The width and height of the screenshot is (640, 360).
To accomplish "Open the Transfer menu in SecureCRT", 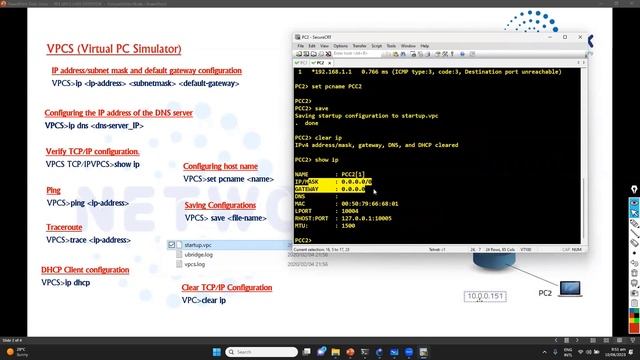I will [359, 46].
